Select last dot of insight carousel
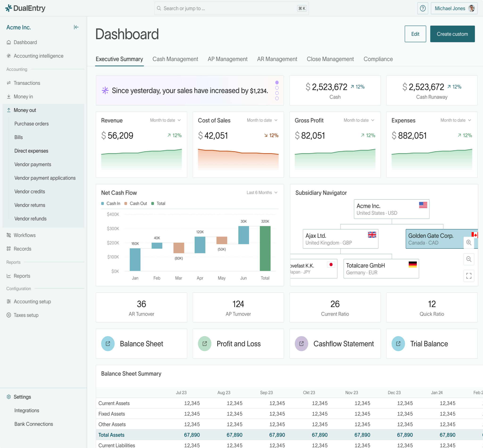The width and height of the screenshot is (483, 448). coord(277,98)
